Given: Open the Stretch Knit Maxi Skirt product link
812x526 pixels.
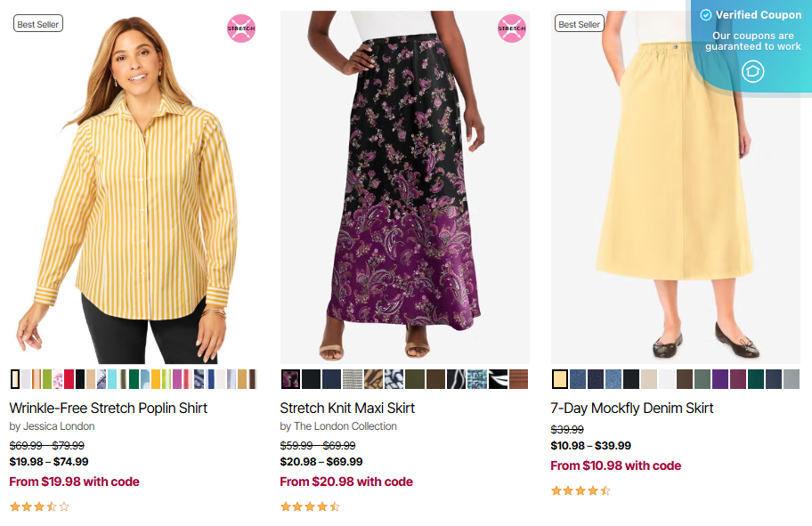Looking at the screenshot, I should pyautogui.click(x=347, y=408).
